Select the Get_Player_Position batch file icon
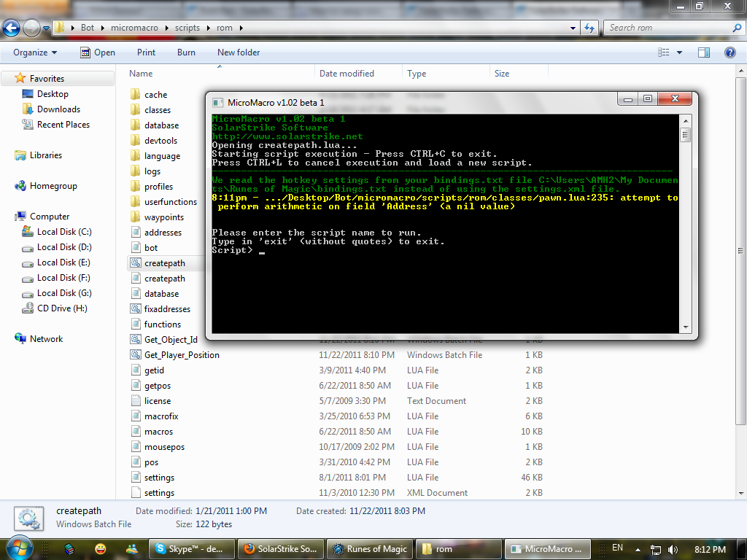The width and height of the screenshot is (747, 560). tap(135, 355)
